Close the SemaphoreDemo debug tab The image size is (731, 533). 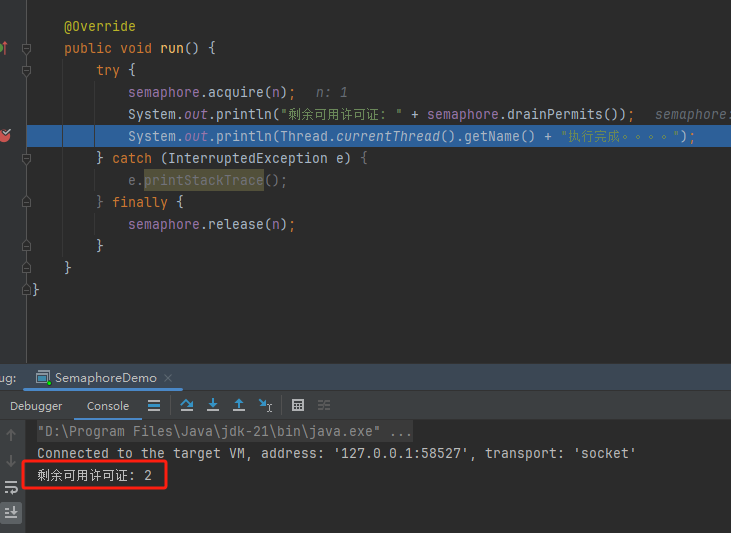coord(168,378)
